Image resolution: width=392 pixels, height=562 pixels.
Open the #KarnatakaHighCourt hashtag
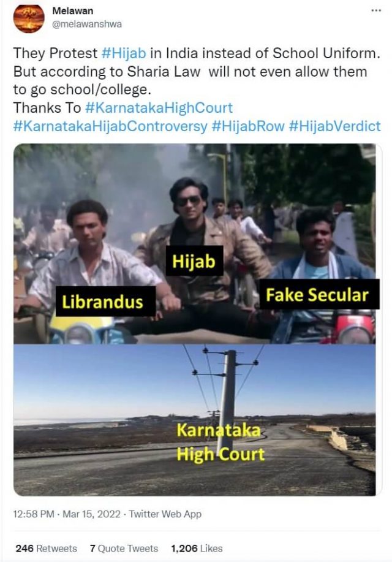tap(159, 108)
